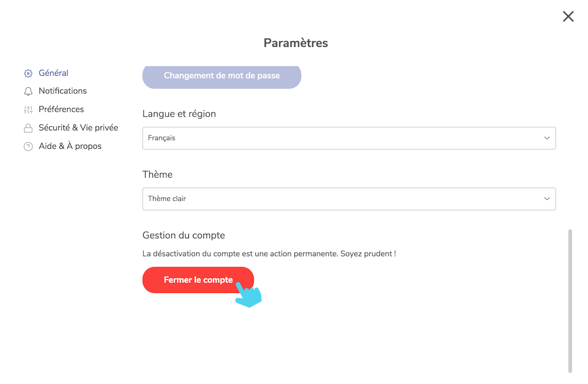Click the Thème section label
588x384 pixels.
158,175
